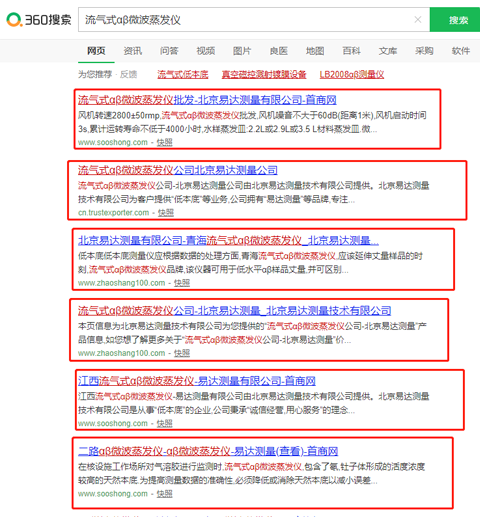Click the 反馈 link beside 为您推荐
This screenshot has height=517, width=480.
click(128, 74)
